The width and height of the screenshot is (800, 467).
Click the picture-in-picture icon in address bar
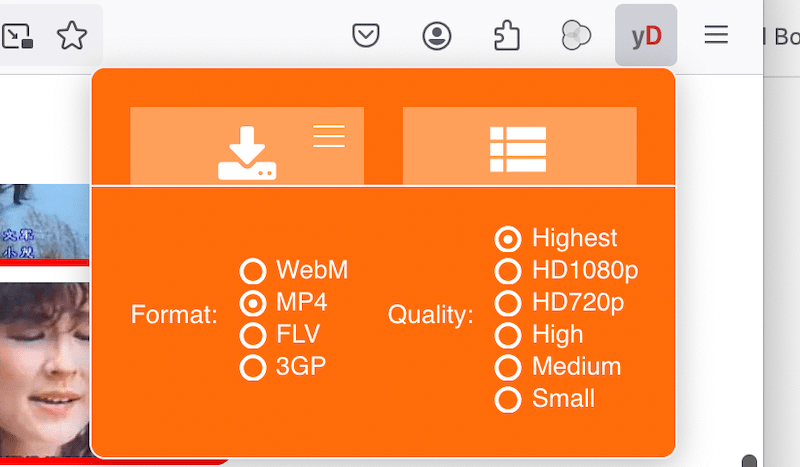pos(17,36)
